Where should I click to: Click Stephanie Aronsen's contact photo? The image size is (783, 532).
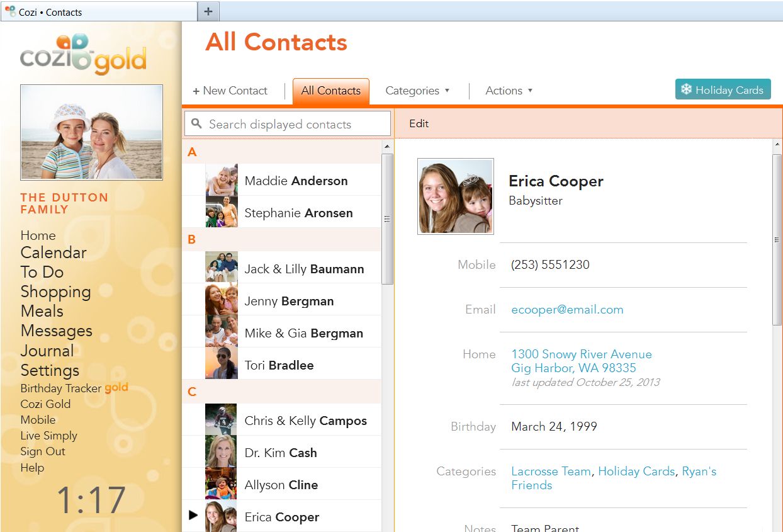[222, 212]
